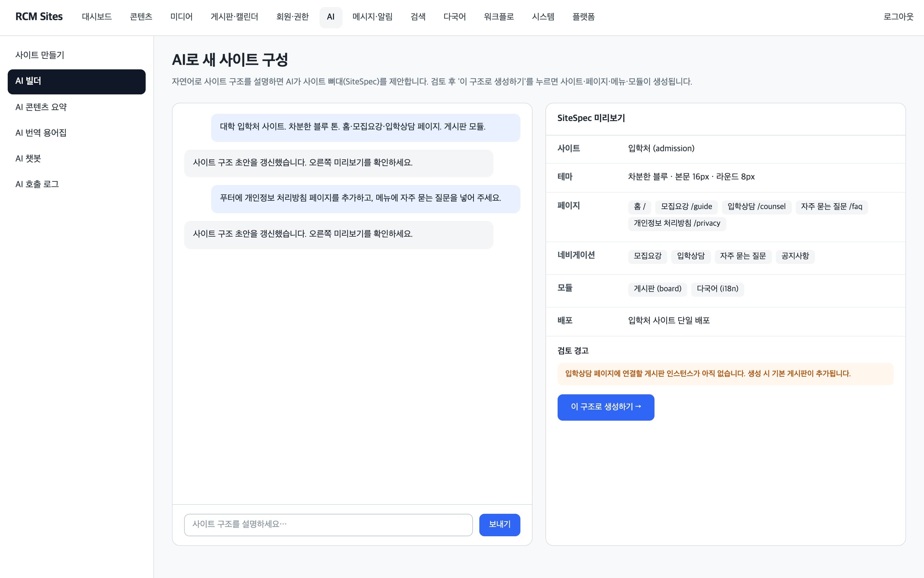
Task: Click the orange 검토 경고 warning message
Action: tap(725, 374)
